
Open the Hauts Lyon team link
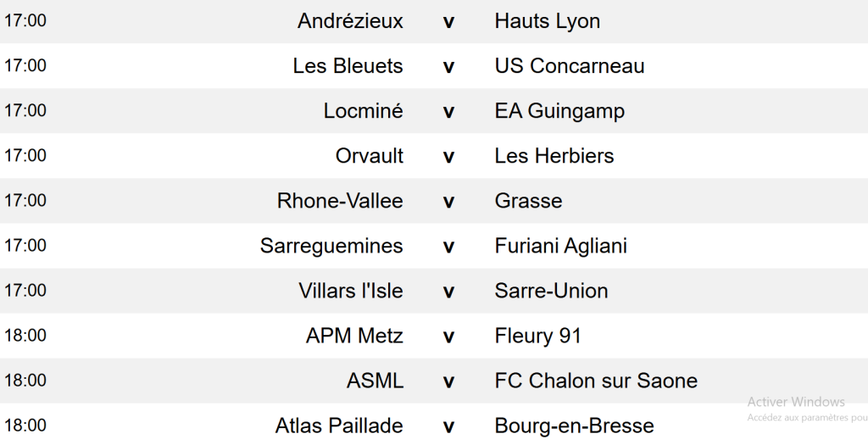(x=547, y=21)
